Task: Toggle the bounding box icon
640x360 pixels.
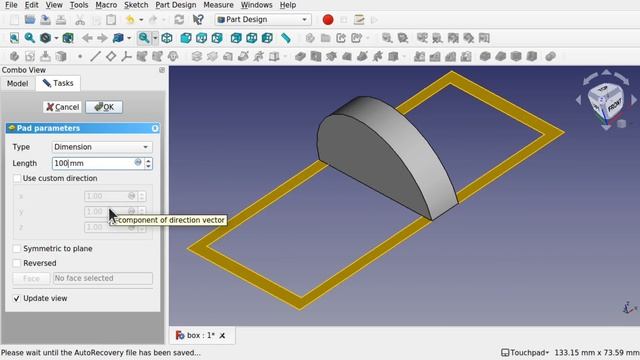Action: click(68, 38)
